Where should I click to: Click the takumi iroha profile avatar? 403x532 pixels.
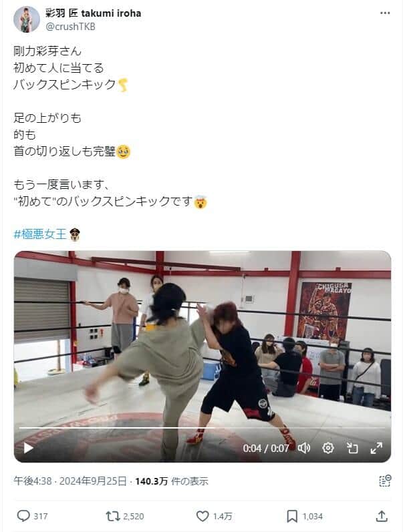pos(27,19)
